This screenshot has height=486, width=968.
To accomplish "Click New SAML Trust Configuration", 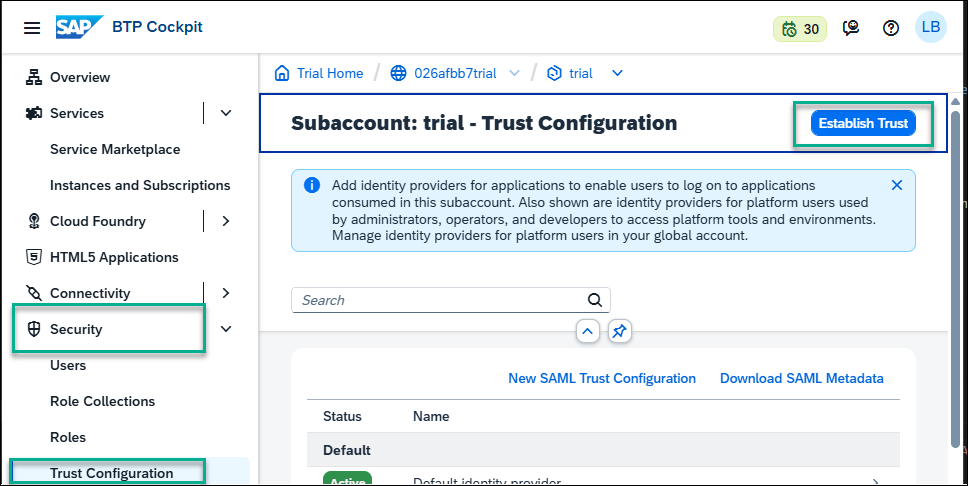I will pyautogui.click(x=602, y=379).
